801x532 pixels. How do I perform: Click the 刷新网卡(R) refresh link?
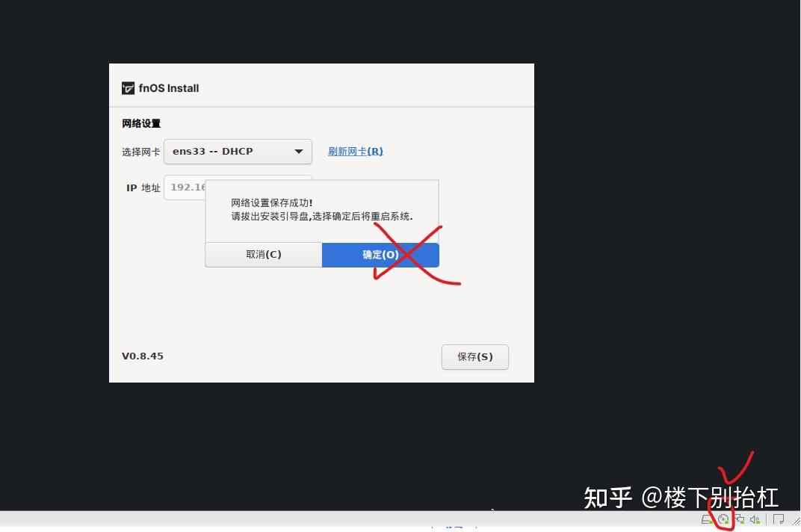(x=356, y=151)
